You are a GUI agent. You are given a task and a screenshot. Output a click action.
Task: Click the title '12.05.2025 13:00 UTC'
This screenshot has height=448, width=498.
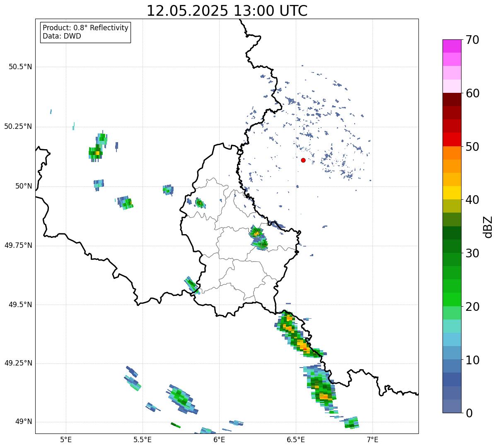(x=227, y=11)
